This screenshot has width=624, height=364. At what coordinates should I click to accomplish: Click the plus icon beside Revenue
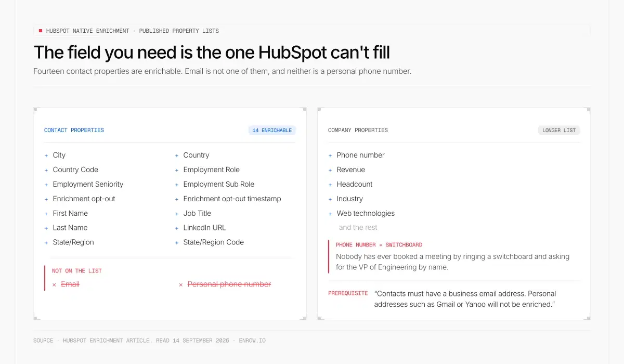[x=330, y=170]
